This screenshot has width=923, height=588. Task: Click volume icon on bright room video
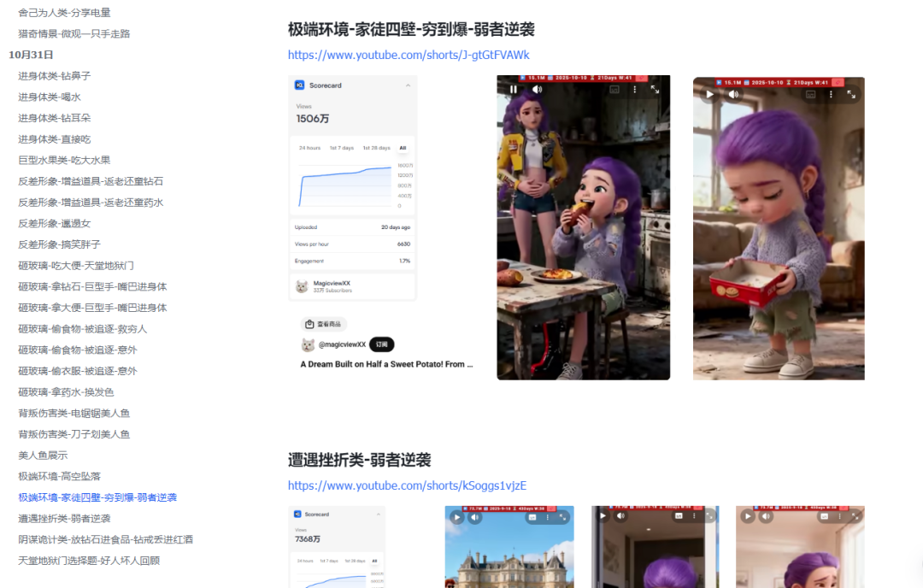coord(766,516)
